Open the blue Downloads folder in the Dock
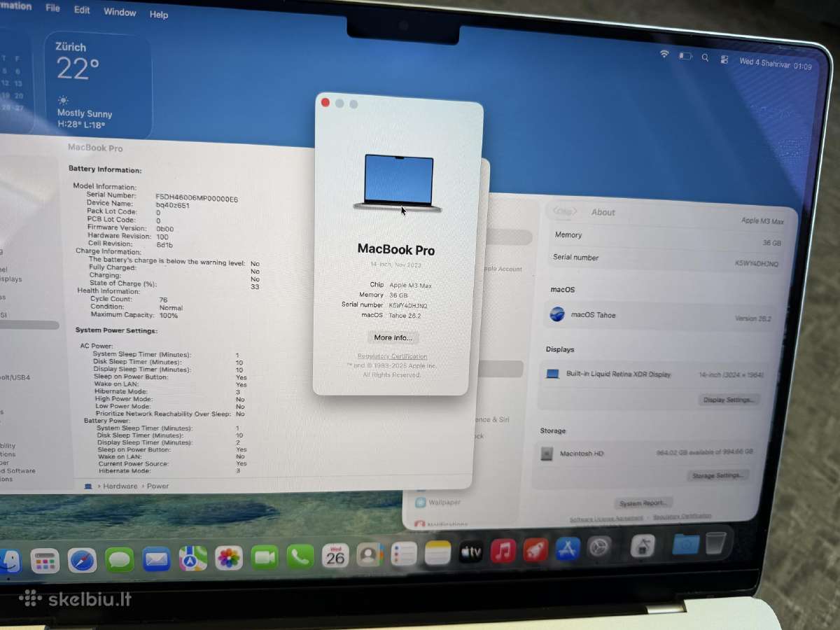Image resolution: width=840 pixels, height=630 pixels. coord(685,544)
